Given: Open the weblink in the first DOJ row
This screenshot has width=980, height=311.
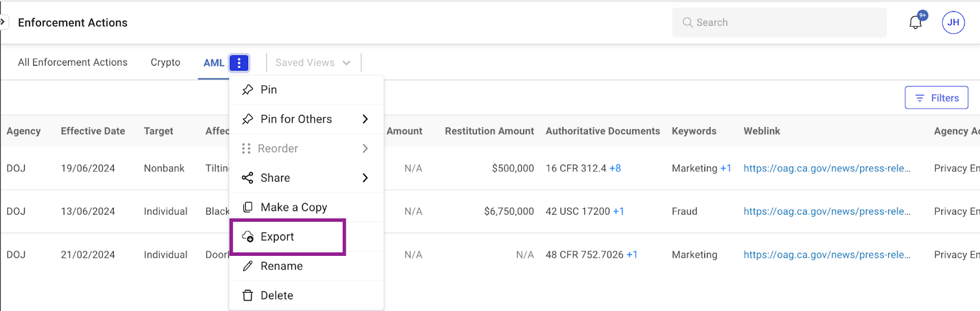Looking at the screenshot, I should click(827, 168).
